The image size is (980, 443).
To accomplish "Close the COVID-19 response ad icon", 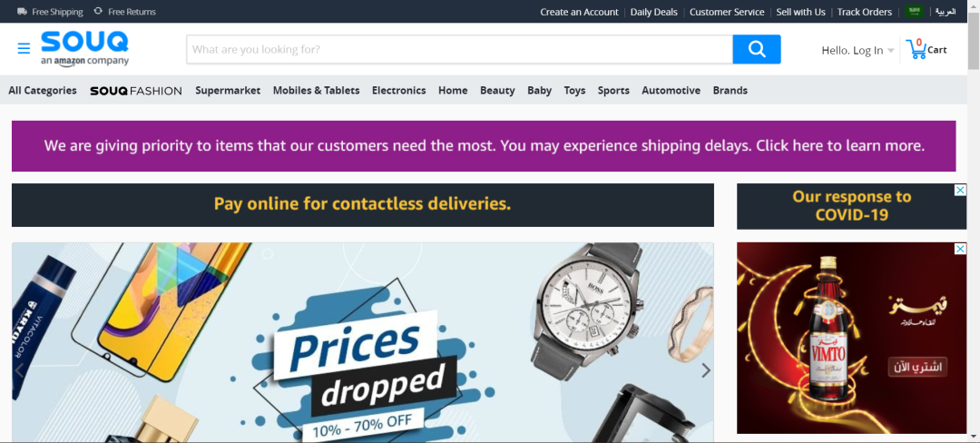I will pos(960,190).
